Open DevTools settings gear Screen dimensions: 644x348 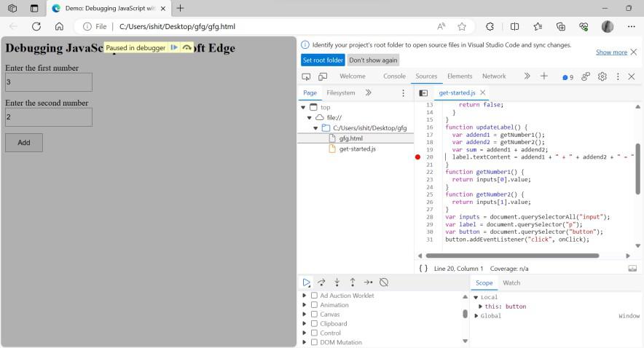click(602, 76)
